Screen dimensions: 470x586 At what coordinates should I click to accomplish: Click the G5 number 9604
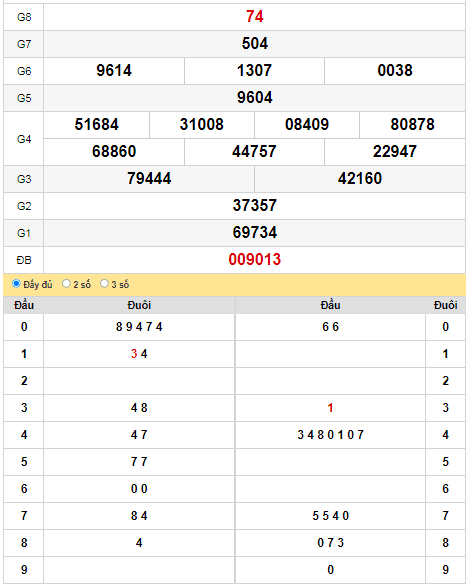[254, 98]
